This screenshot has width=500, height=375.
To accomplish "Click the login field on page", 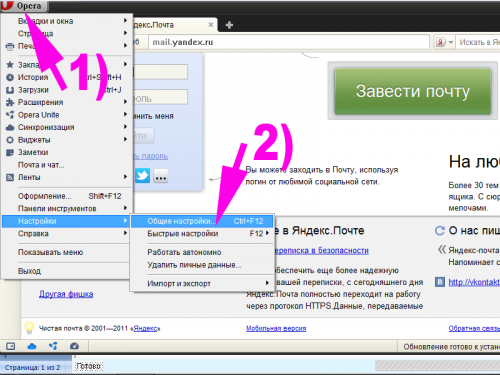I will pyautogui.click(x=161, y=72).
